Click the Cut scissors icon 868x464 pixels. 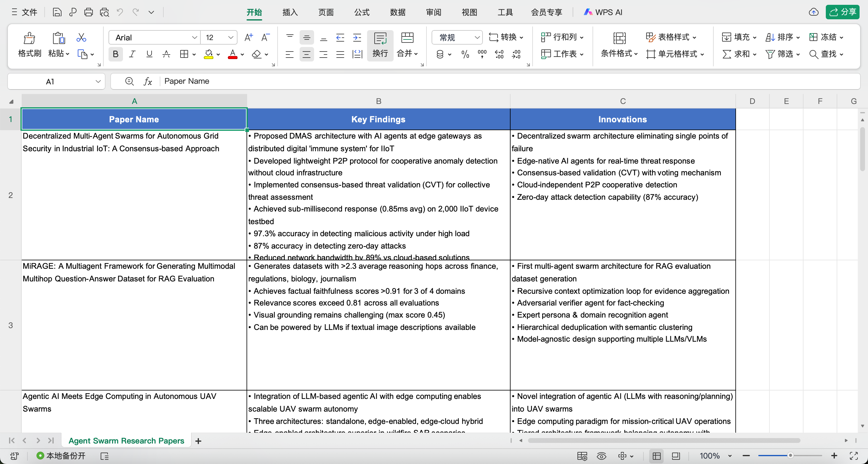[81, 37]
